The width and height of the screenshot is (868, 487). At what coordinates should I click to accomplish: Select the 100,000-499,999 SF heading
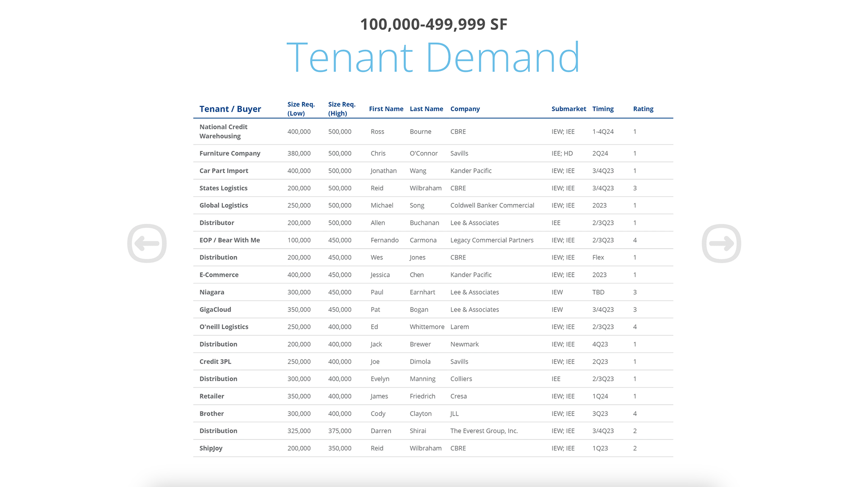pyautogui.click(x=434, y=24)
